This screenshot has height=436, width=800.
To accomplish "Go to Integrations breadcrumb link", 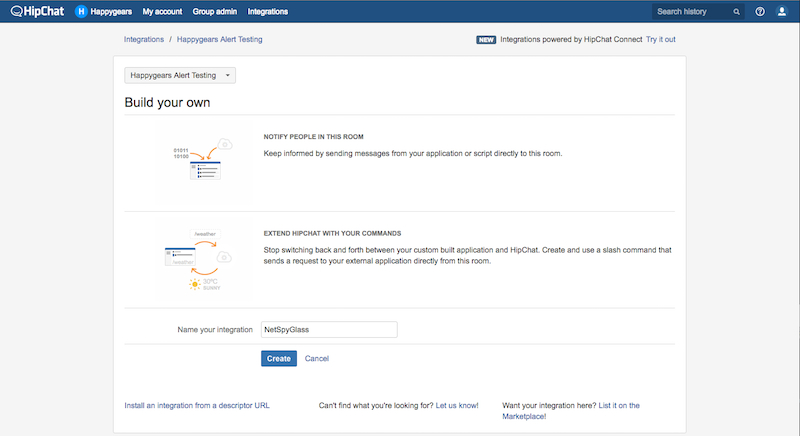I will 144,39.
